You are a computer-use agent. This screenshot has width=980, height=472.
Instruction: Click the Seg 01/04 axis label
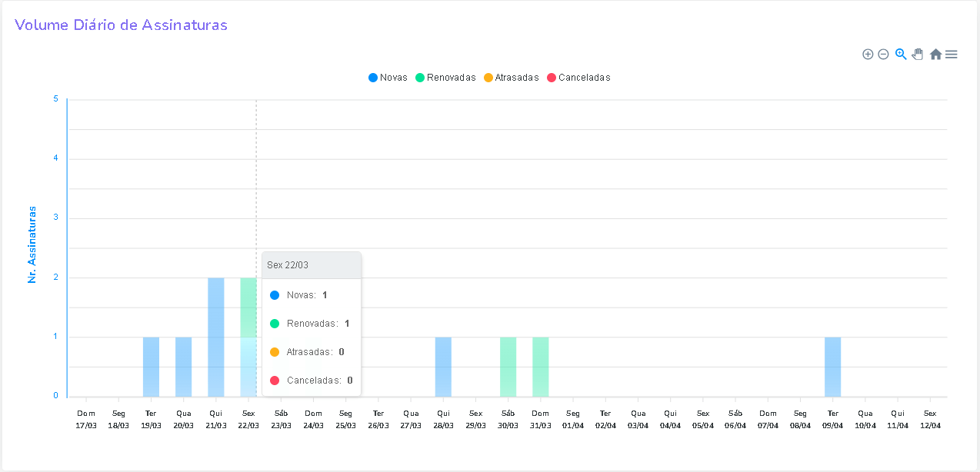click(573, 419)
